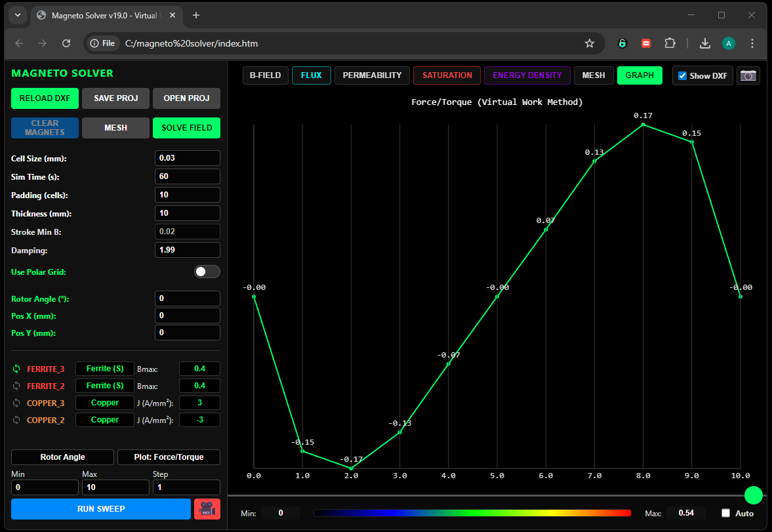Click the rotate icon beside FERRITE_3
Screen dimensions: 772x532
(x=16, y=369)
